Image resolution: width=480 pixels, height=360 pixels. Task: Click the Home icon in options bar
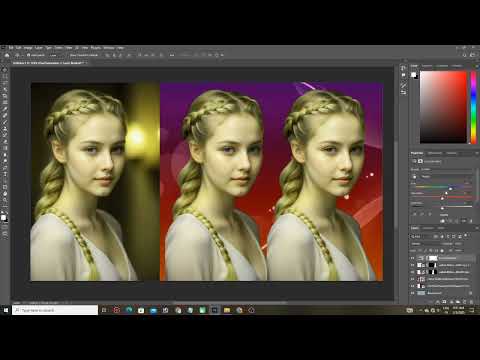click(7, 55)
